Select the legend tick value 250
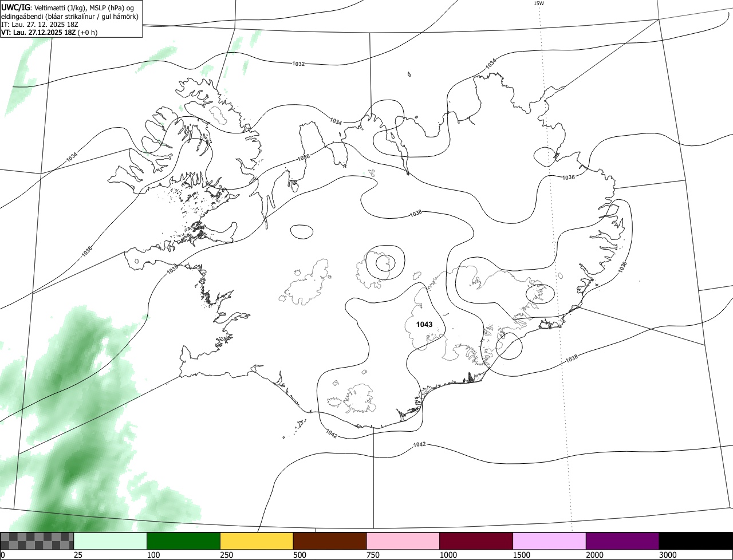733x560 pixels. pyautogui.click(x=226, y=555)
